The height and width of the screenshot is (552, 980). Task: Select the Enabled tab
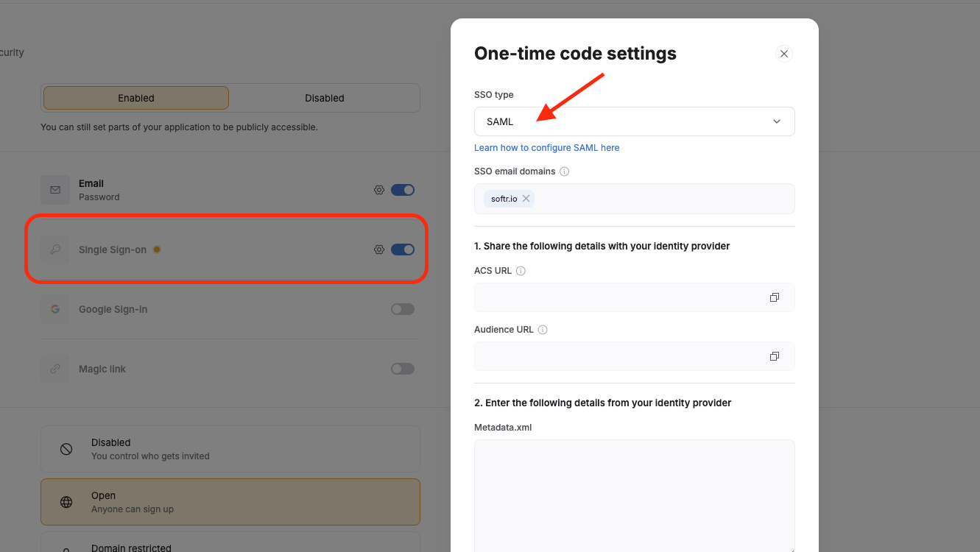pos(135,97)
